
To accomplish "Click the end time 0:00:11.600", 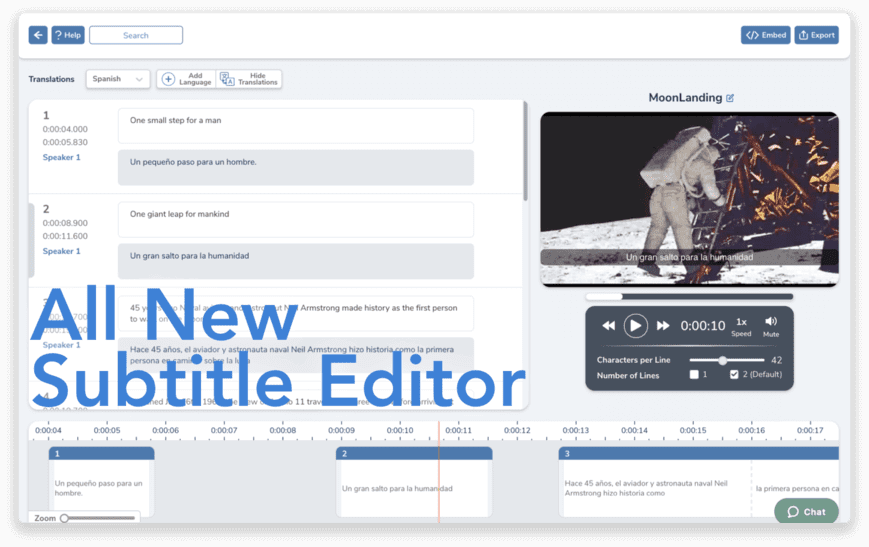I will click(65, 236).
